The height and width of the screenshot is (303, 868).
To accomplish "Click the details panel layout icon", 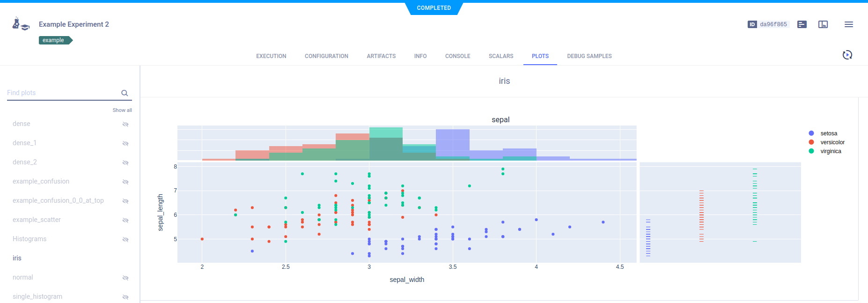I will tap(823, 24).
